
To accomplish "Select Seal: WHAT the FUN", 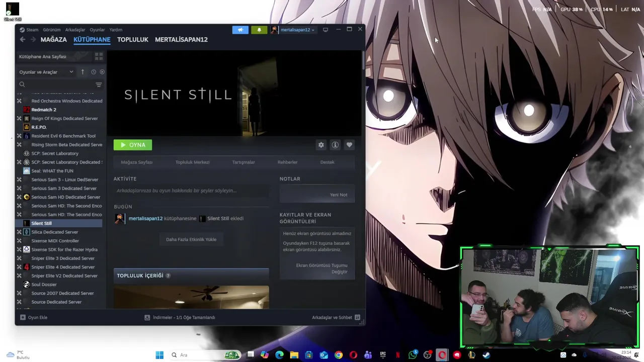I will (x=52, y=171).
